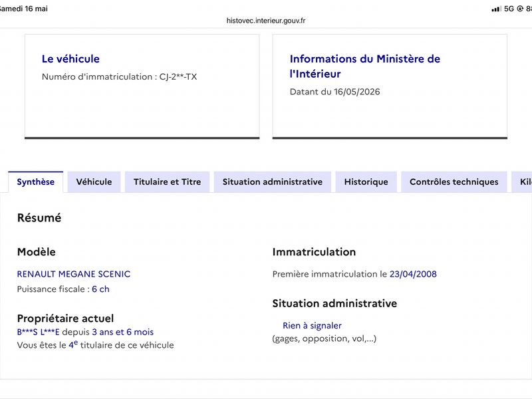
Task: Tap the histovec.interieur.gouv.fr address bar
Action: pos(266,21)
